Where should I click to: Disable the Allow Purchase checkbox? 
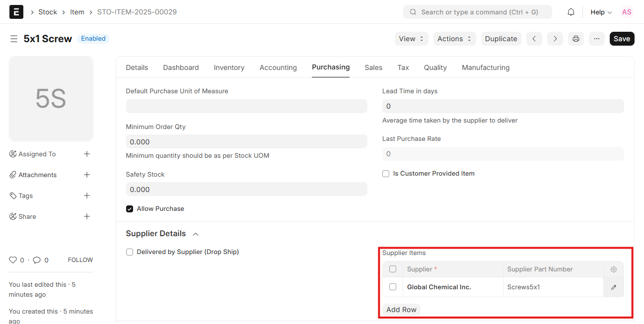click(x=130, y=208)
